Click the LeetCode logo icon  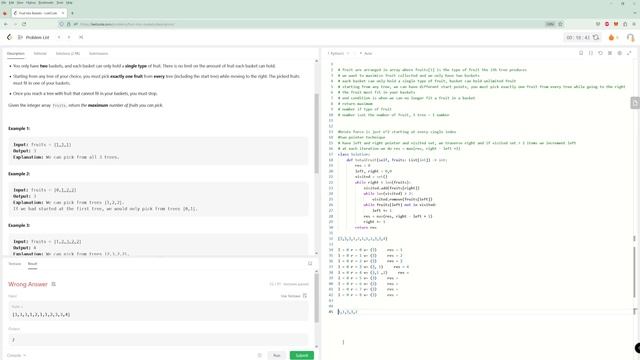coord(9,37)
